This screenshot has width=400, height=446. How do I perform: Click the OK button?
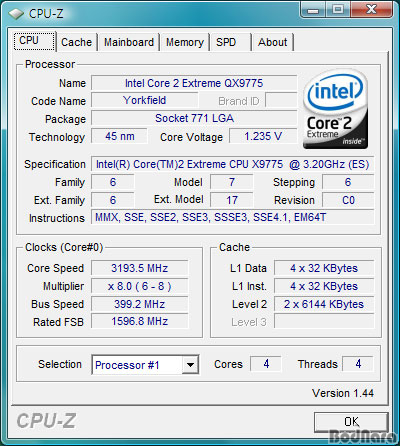point(351,422)
